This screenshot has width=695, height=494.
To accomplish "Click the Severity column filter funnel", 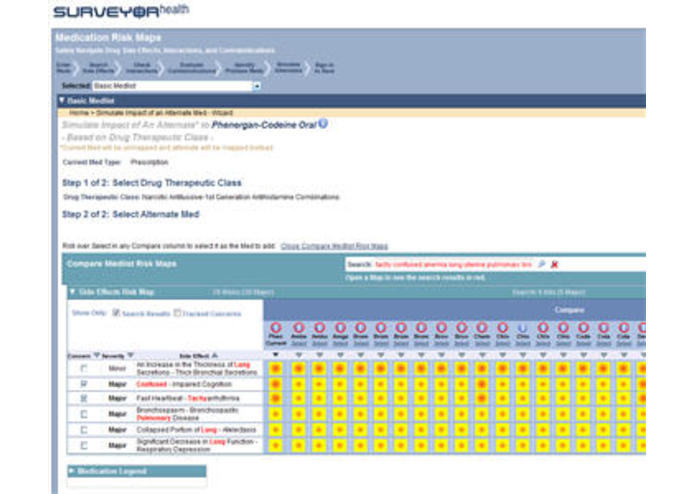I will coord(130,355).
